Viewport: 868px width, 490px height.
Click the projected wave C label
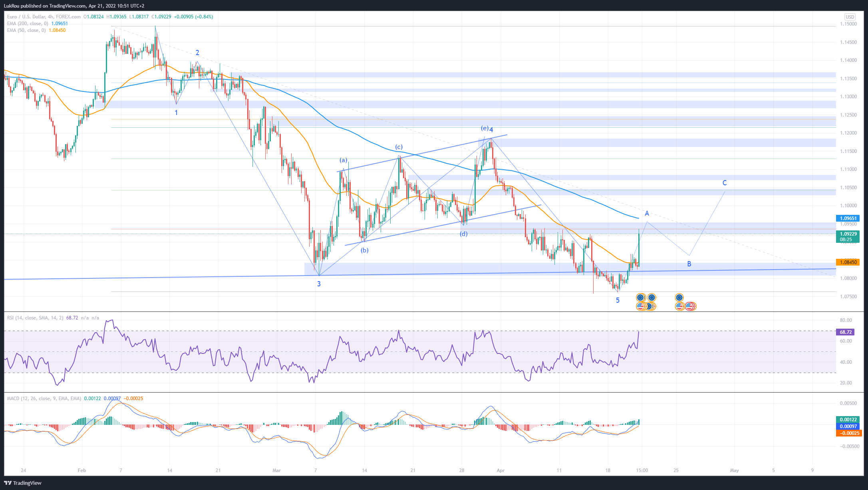(725, 183)
